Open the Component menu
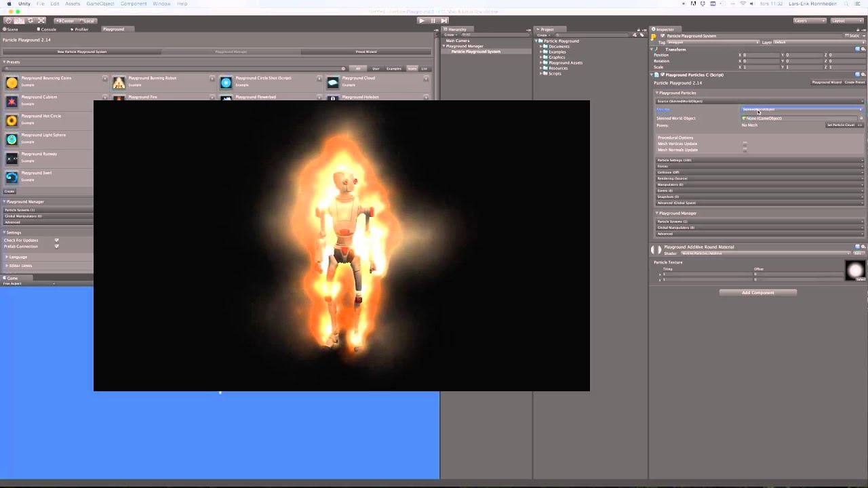 pyautogui.click(x=134, y=3)
